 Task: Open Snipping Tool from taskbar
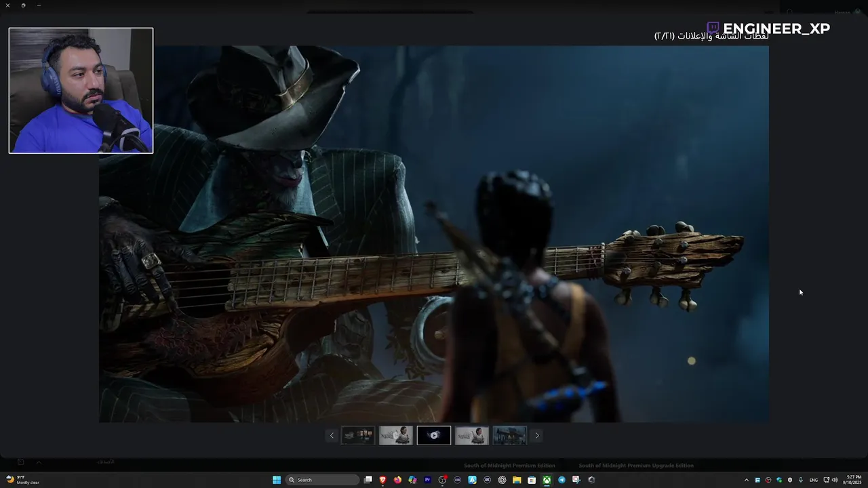click(x=576, y=480)
